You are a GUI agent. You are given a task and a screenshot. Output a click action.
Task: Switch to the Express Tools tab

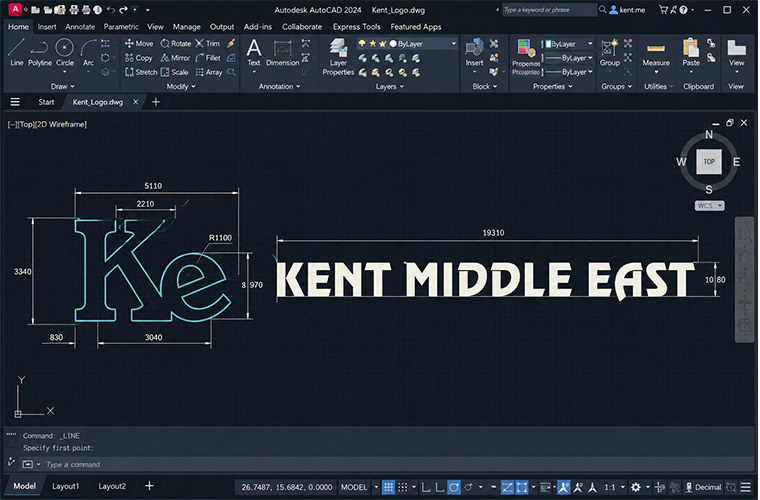(356, 27)
